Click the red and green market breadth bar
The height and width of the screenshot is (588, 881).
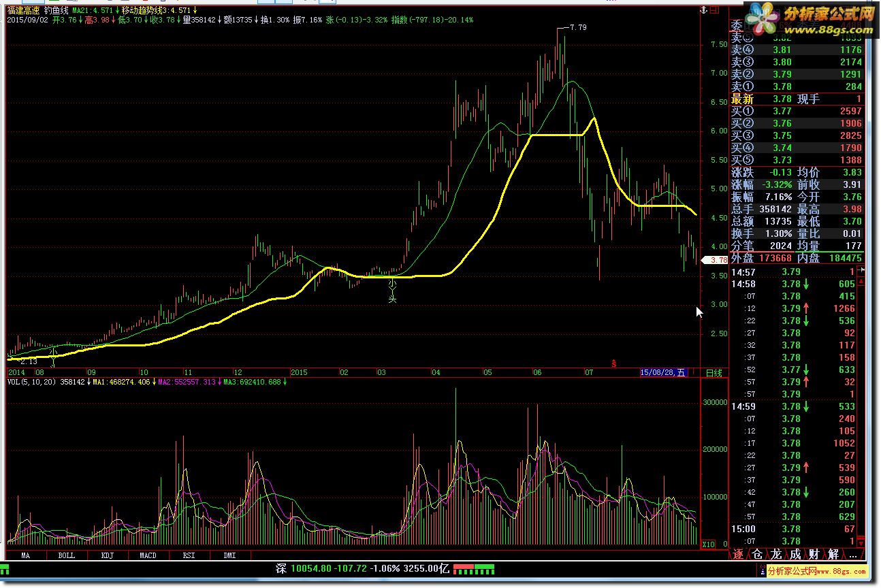point(473,568)
